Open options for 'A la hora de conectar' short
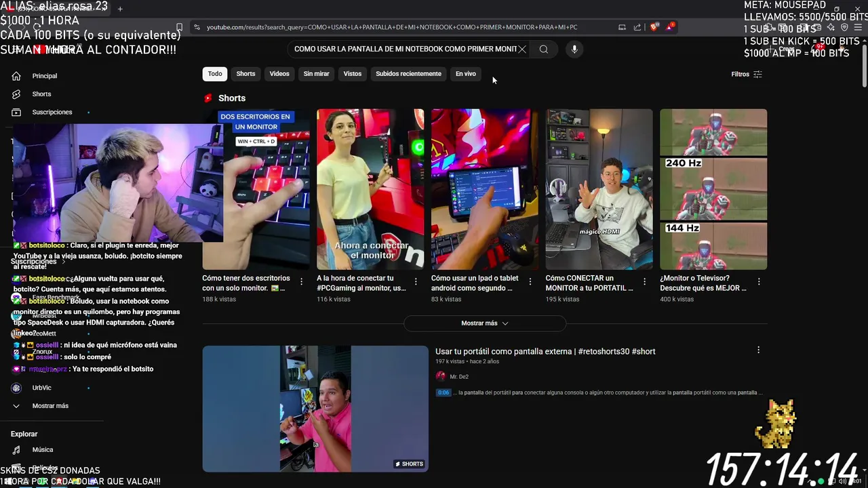 pos(416,281)
